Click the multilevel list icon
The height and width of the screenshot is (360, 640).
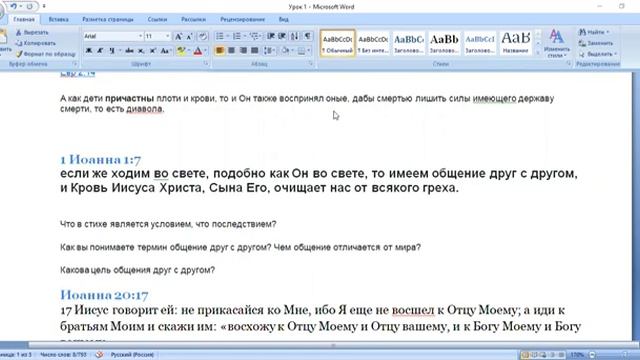coord(254,36)
